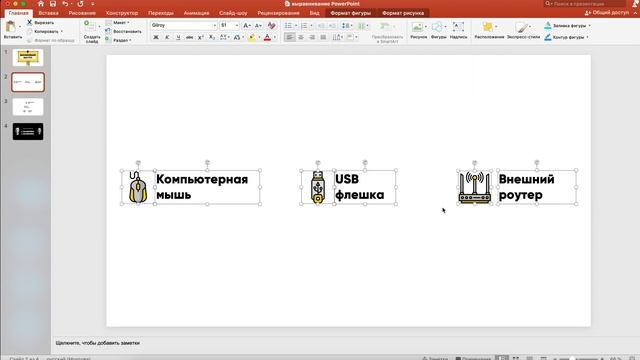Click the yellow text highlight swatch
Image resolution: width=640 pixels, height=360 pixels.
[252, 38]
